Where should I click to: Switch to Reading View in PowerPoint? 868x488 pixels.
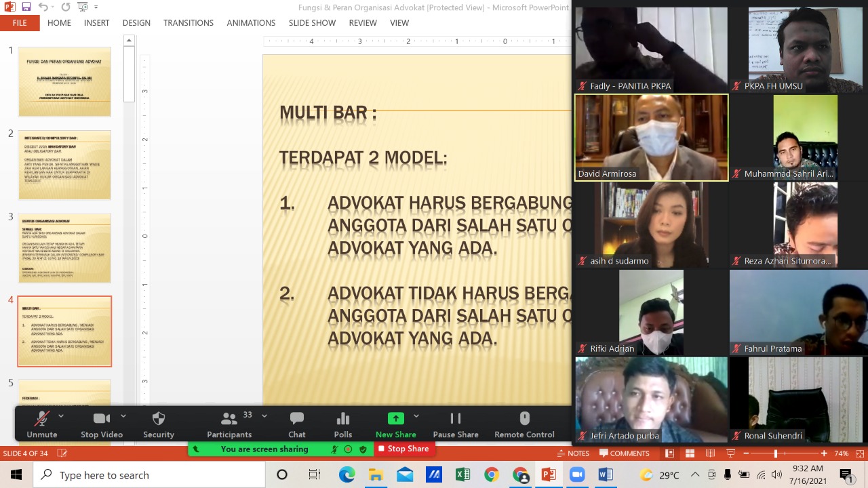coord(710,453)
